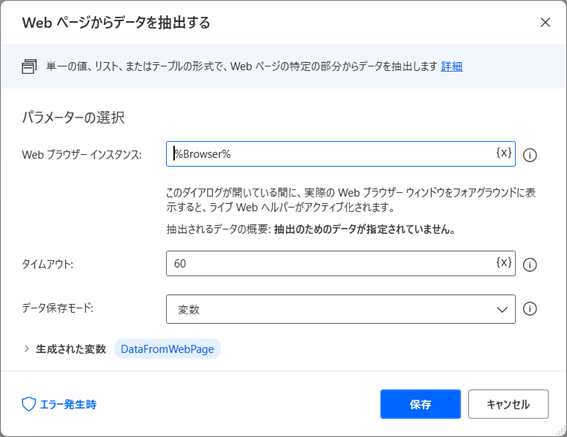
Task: Insert variable {x} in timeout field
Action: click(504, 262)
